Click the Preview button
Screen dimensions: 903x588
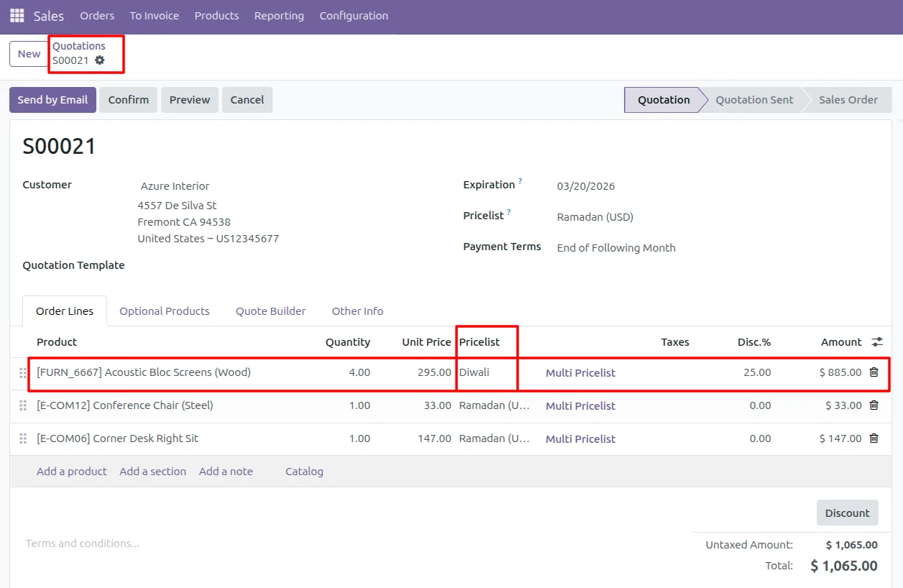click(x=190, y=100)
